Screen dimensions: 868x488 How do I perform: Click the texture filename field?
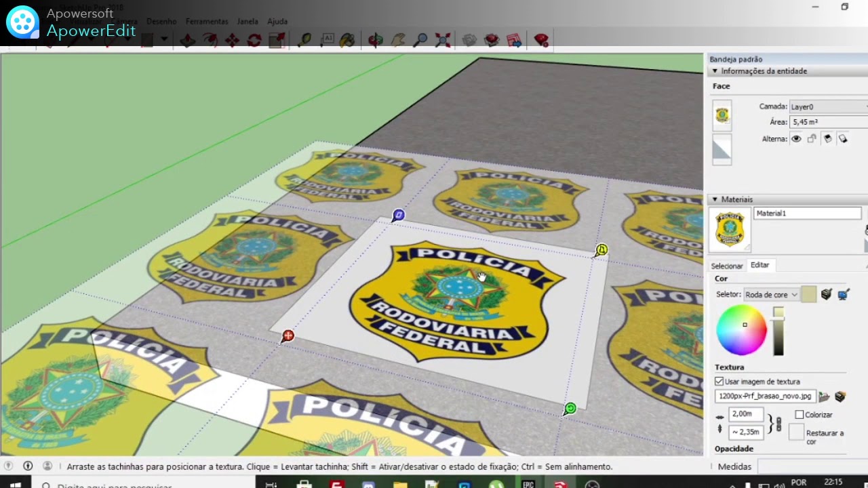(765, 396)
